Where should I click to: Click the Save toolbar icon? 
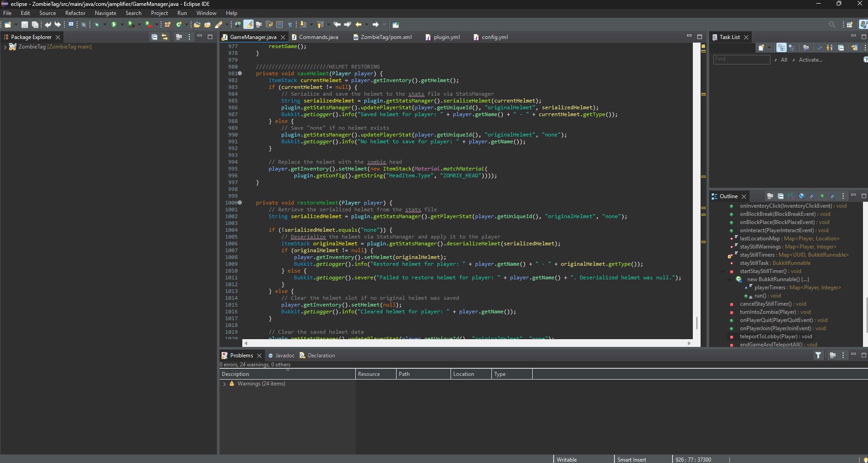25,24
